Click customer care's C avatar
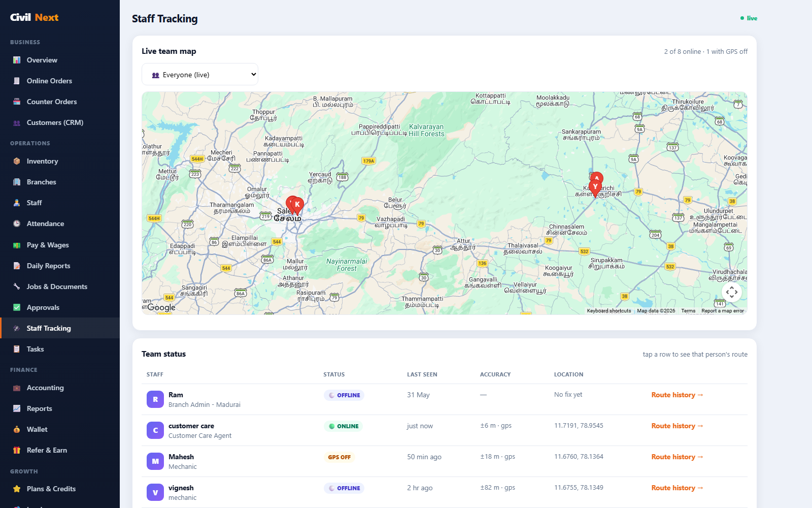The image size is (812, 508). pos(155,430)
